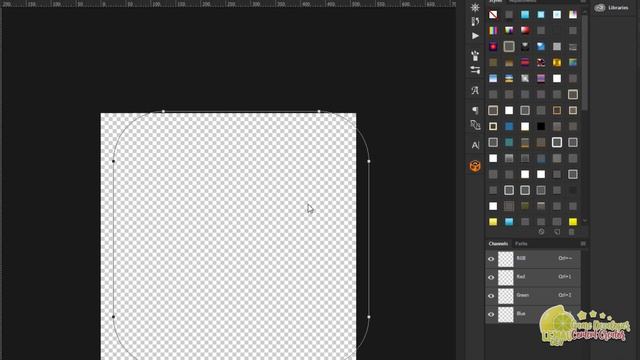Select the top-right path anchor point

coord(319,111)
